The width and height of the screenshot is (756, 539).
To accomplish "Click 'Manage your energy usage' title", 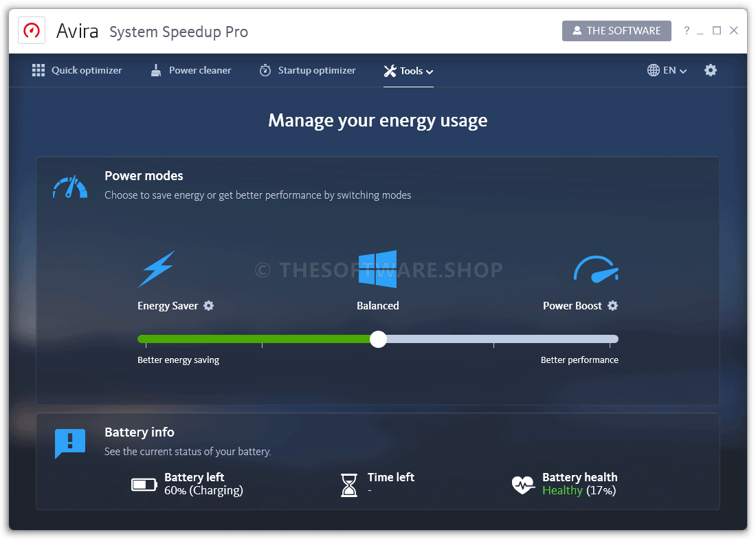I will (x=377, y=120).
